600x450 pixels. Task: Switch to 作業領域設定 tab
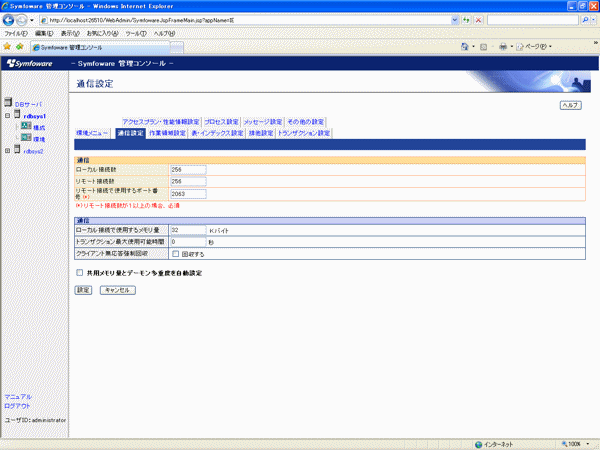pyautogui.click(x=167, y=133)
